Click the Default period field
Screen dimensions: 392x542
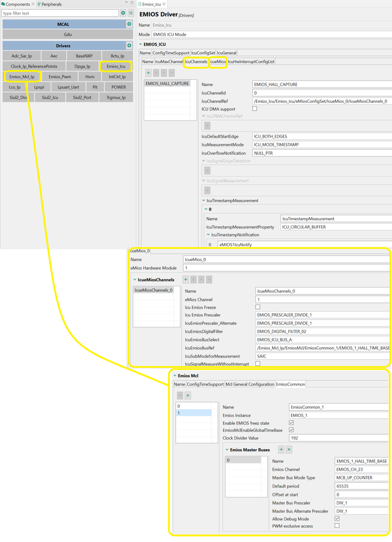coord(362,486)
